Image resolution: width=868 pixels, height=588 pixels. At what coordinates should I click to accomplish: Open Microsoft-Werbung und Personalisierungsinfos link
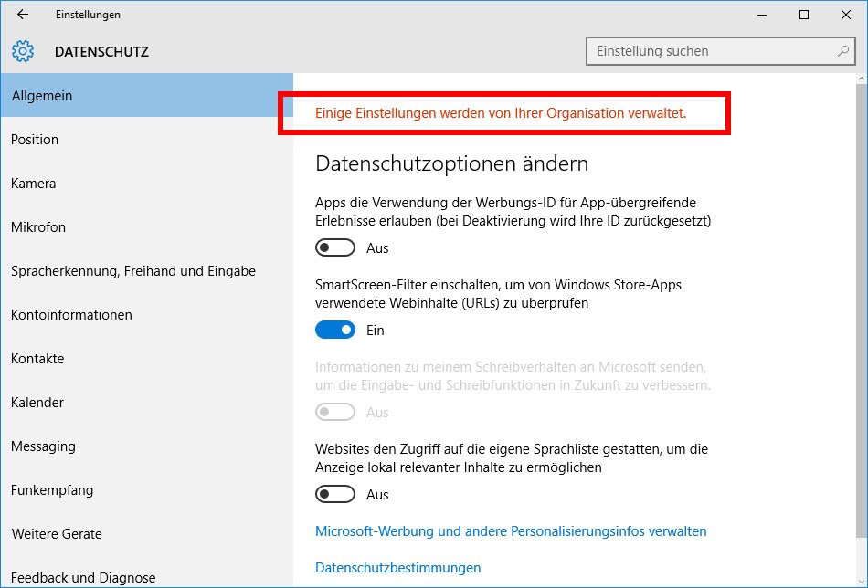511,531
